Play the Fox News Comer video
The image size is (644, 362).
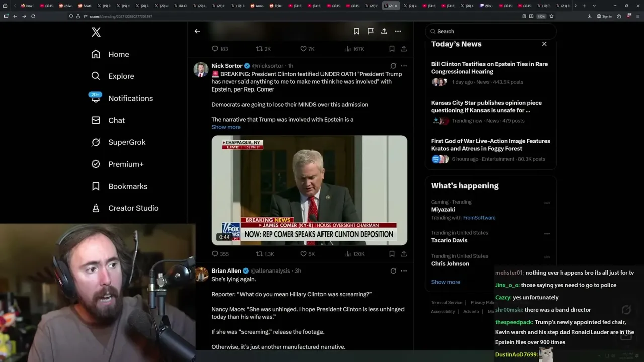(309, 190)
